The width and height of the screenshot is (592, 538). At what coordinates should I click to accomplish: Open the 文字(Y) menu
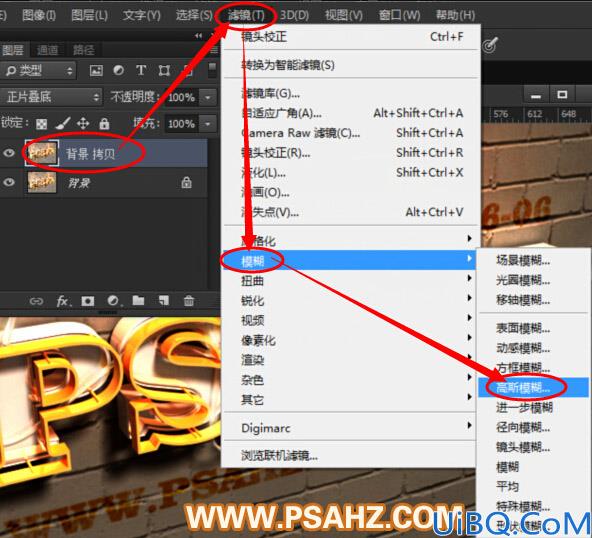(x=142, y=15)
